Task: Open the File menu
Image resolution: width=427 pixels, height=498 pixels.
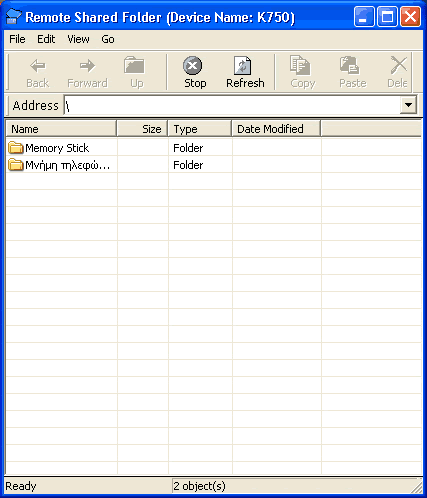Action: (x=17, y=39)
